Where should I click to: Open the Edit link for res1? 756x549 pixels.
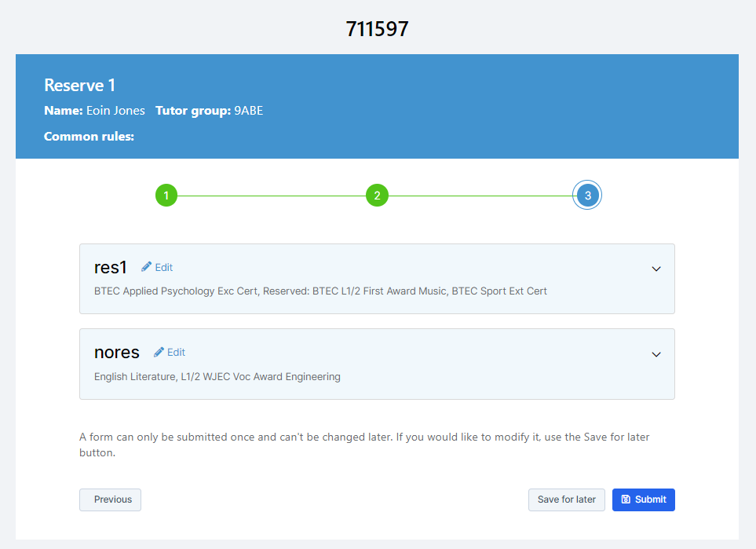click(x=157, y=267)
